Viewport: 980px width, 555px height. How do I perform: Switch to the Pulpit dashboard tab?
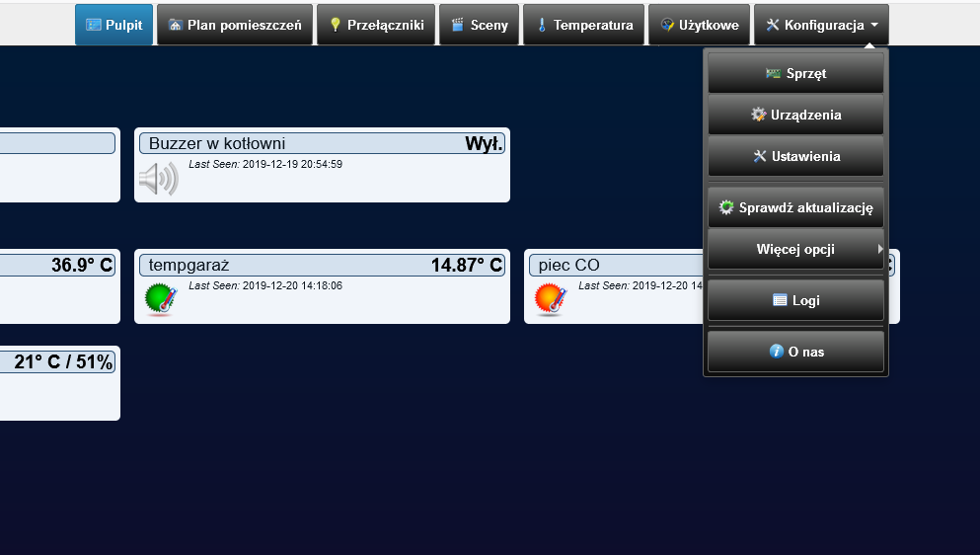click(x=113, y=25)
